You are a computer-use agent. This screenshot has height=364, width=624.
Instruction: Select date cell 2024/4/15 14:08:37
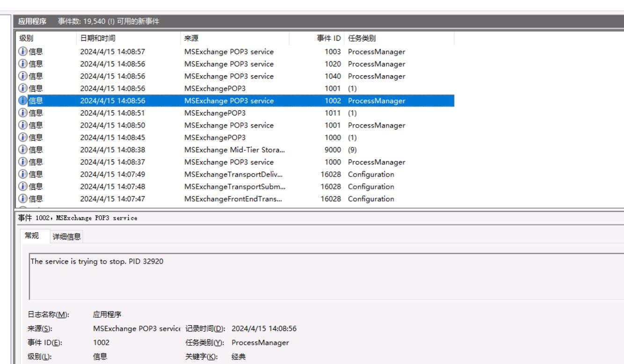[x=112, y=162]
